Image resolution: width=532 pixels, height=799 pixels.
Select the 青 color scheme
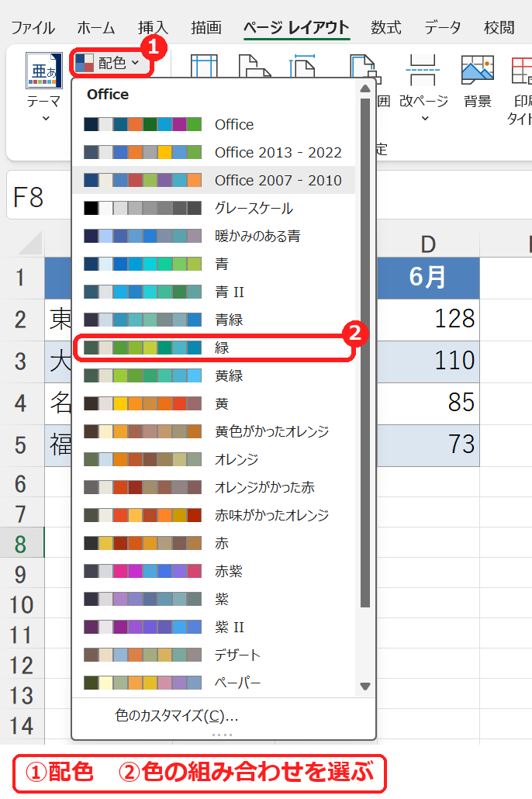213,264
